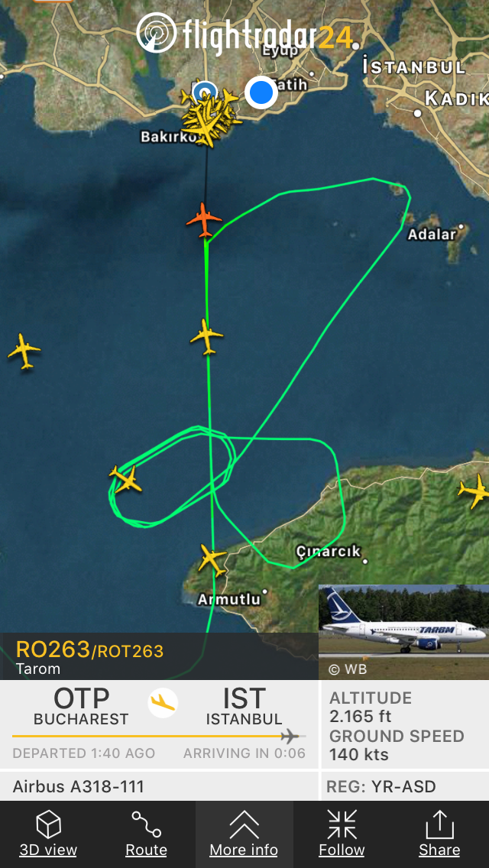
Task: Select yellow plane near Armutlu coast
Action: click(x=212, y=559)
